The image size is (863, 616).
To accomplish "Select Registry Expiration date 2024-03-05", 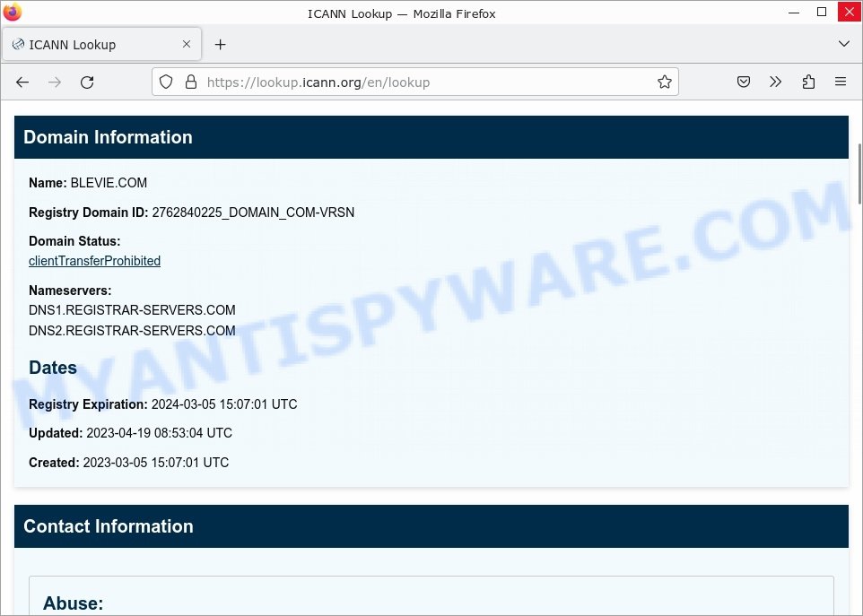I will (x=183, y=404).
